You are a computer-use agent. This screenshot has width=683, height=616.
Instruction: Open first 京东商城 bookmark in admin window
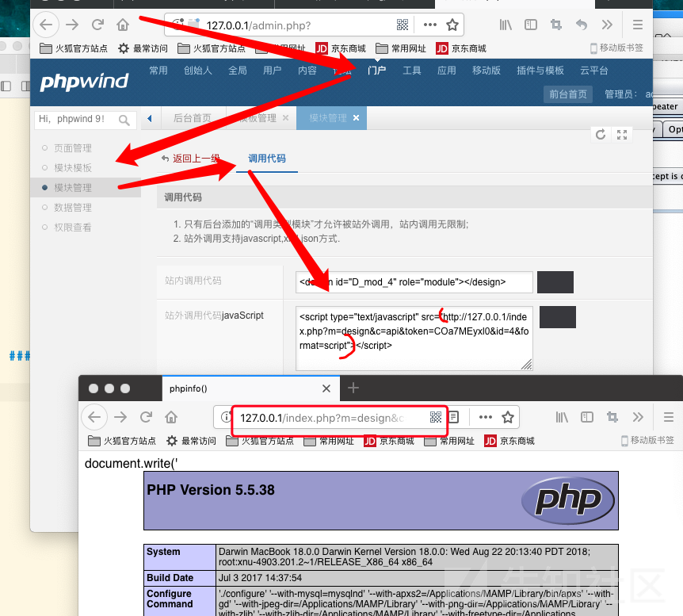point(341,48)
